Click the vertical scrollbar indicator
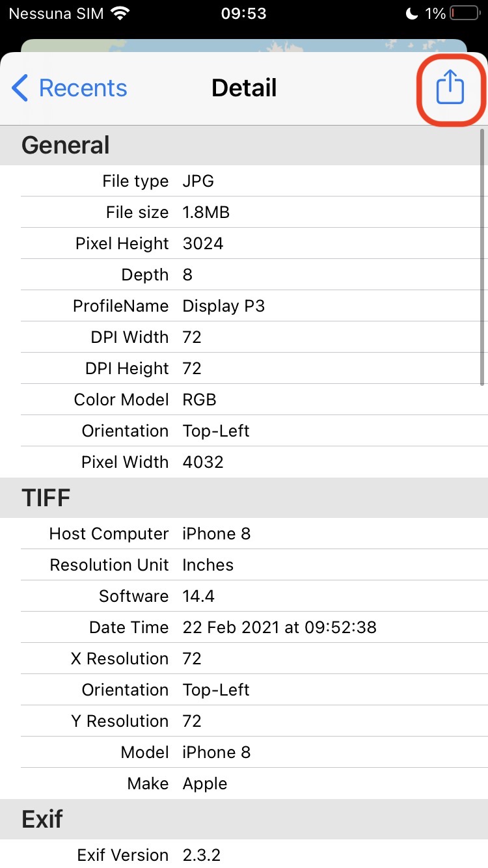The width and height of the screenshot is (488, 868). click(482, 257)
